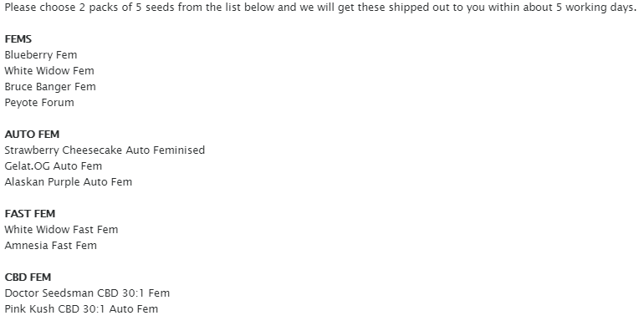Select the Peyote Forum entry
Image resolution: width=644 pixels, height=336 pixels.
pos(39,103)
